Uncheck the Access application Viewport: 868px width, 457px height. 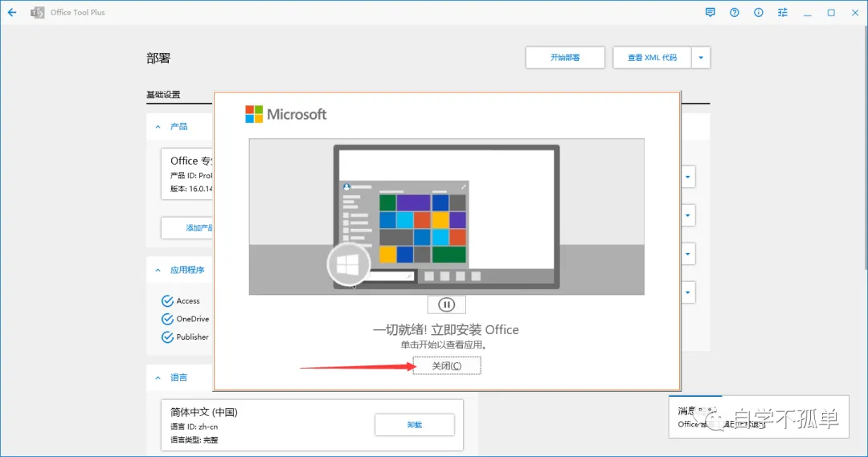click(x=167, y=301)
